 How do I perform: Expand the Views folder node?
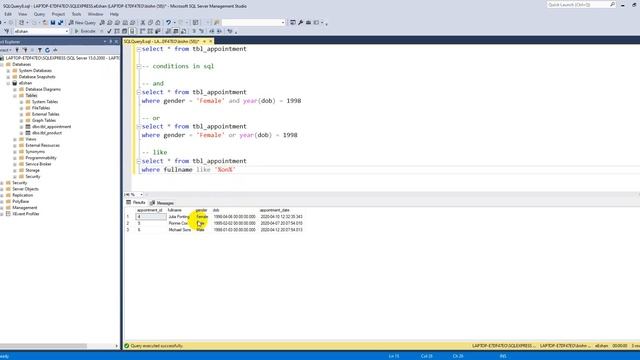coord(15,139)
